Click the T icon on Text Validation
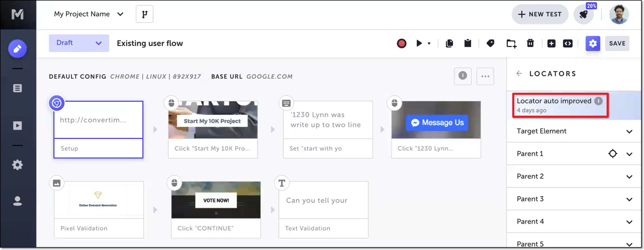644x250 pixels. (x=282, y=183)
